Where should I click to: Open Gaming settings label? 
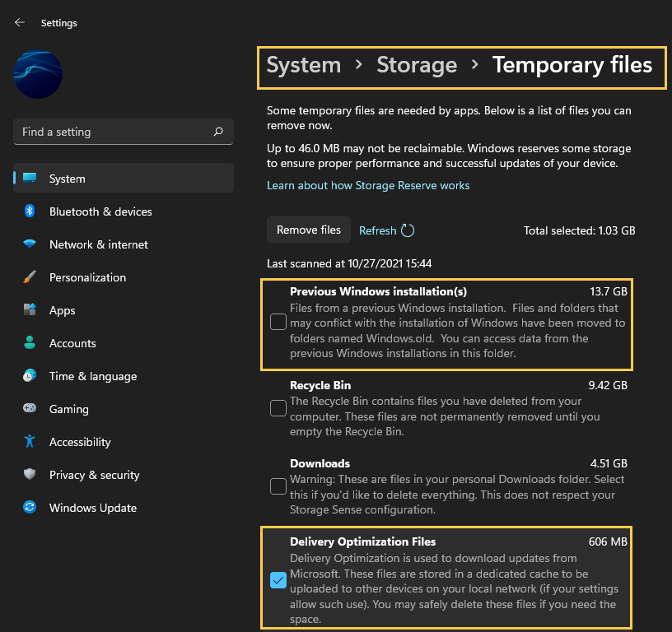point(69,409)
